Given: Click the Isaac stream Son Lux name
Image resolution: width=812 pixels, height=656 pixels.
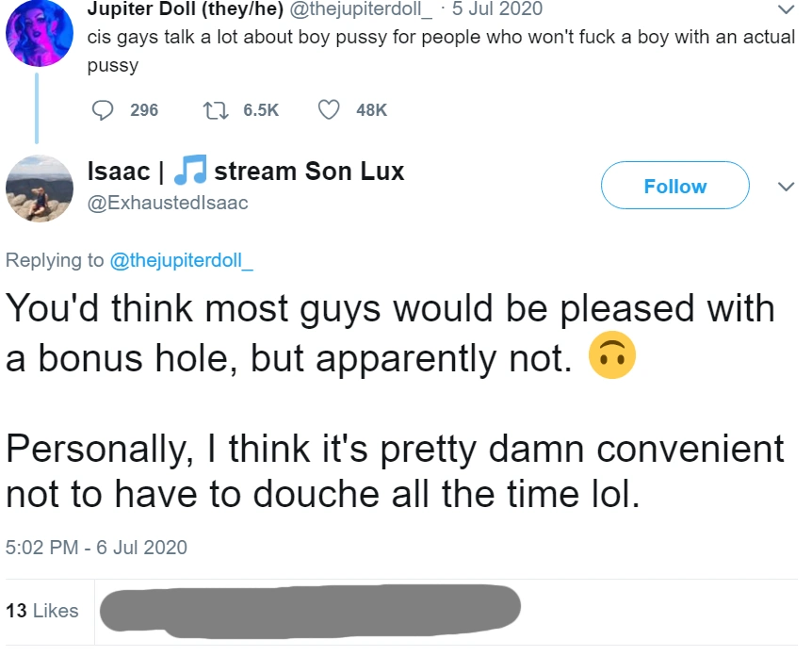Looking at the screenshot, I should (245, 172).
